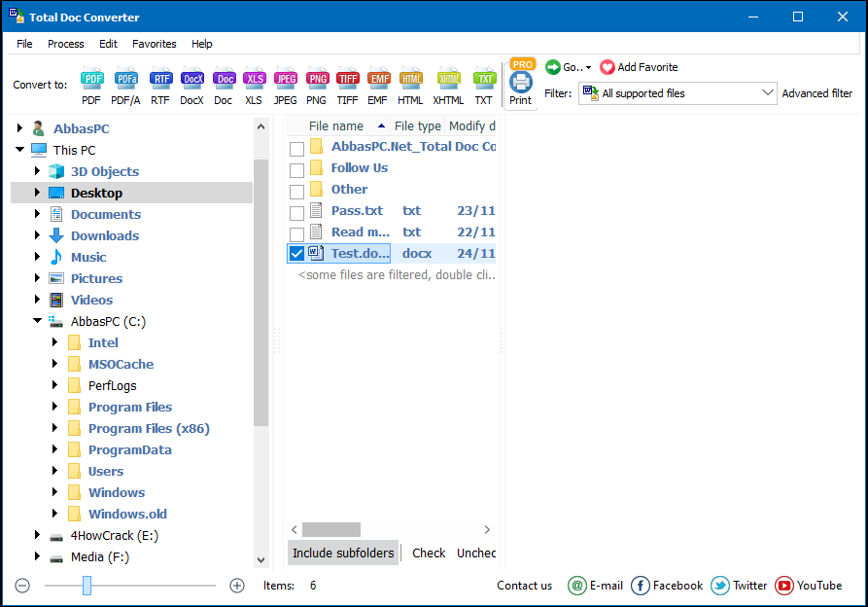Viewport: 868px width, 607px height.
Task: Click folder tree scroll down arrow
Action: 261,560
